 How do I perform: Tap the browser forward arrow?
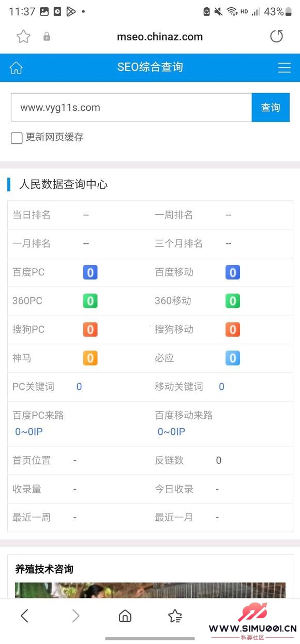tap(76, 616)
